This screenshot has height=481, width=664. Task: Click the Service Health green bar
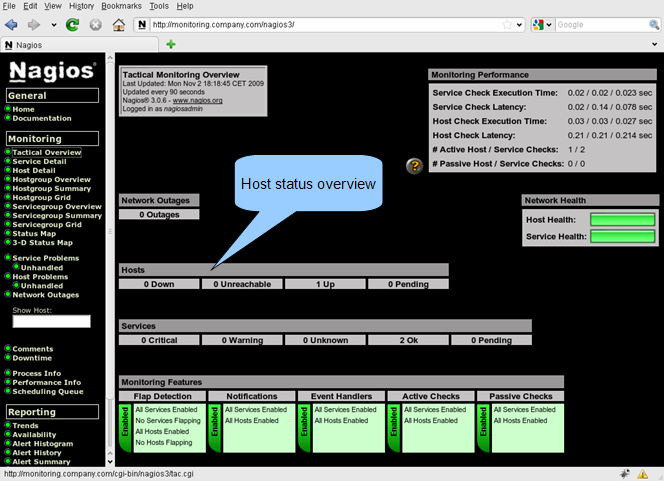coord(622,236)
